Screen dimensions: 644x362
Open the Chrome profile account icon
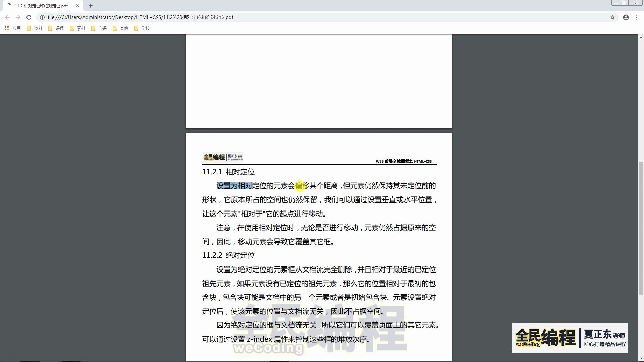(x=626, y=17)
